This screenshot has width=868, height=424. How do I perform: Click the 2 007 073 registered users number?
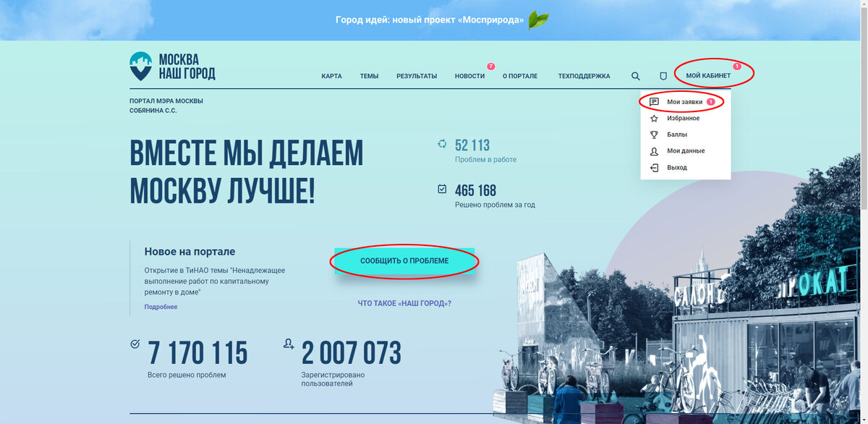(x=351, y=353)
